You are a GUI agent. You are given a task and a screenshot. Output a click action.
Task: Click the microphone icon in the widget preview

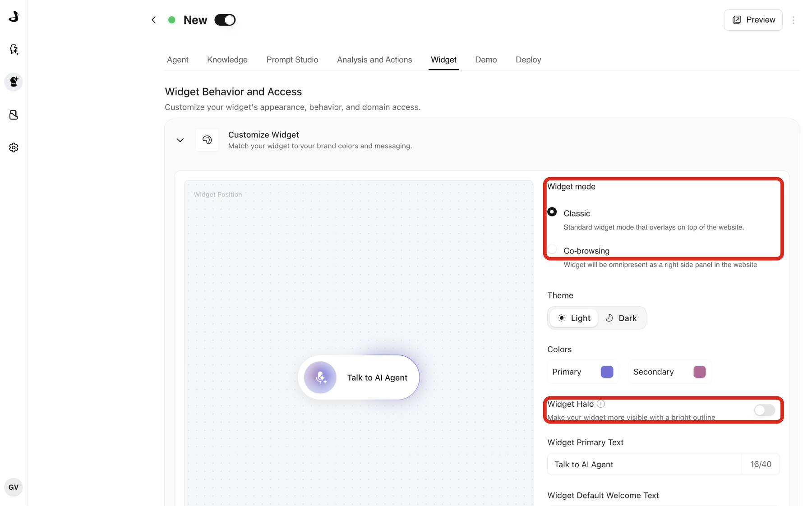coord(320,377)
